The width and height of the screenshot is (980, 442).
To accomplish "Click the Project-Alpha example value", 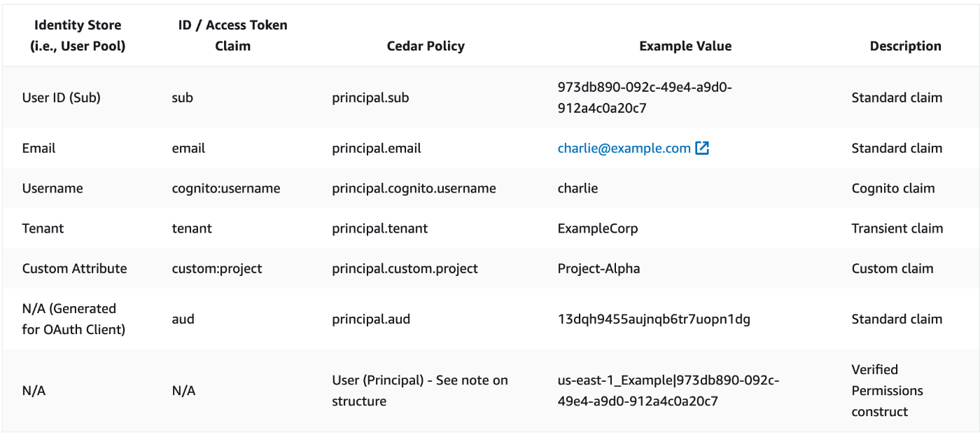I will pyautogui.click(x=598, y=269).
